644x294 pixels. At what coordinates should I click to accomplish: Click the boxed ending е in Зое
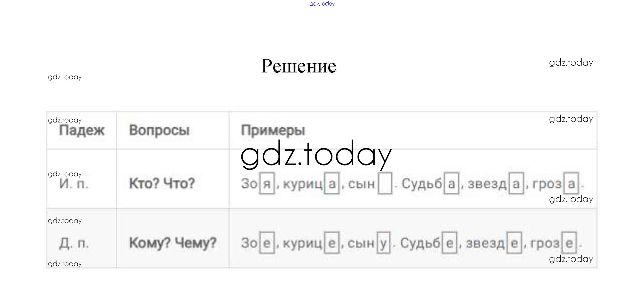pos(267,243)
